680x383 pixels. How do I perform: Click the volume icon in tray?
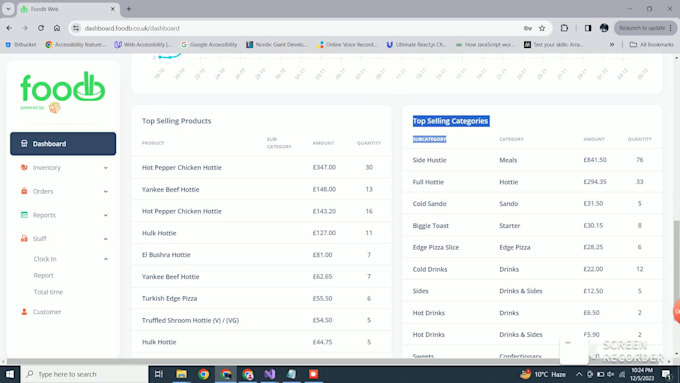611,374
